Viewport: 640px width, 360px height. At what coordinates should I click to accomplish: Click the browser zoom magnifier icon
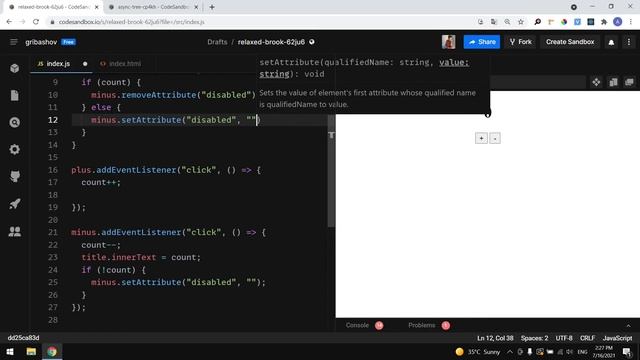click(x=507, y=22)
